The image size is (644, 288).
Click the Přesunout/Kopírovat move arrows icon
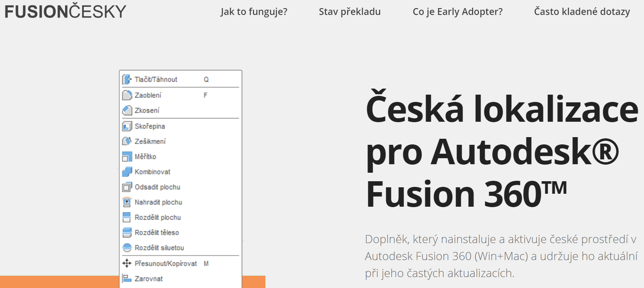[127, 263]
